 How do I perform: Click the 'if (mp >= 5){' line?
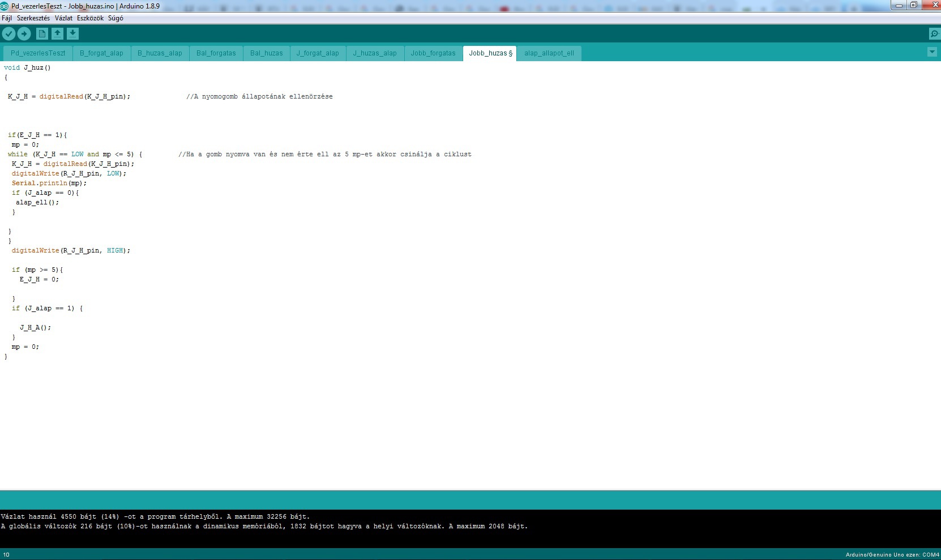point(37,270)
